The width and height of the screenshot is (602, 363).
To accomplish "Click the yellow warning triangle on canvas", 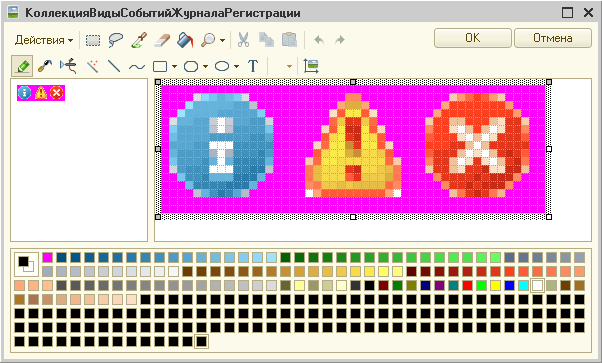I will click(x=353, y=145).
